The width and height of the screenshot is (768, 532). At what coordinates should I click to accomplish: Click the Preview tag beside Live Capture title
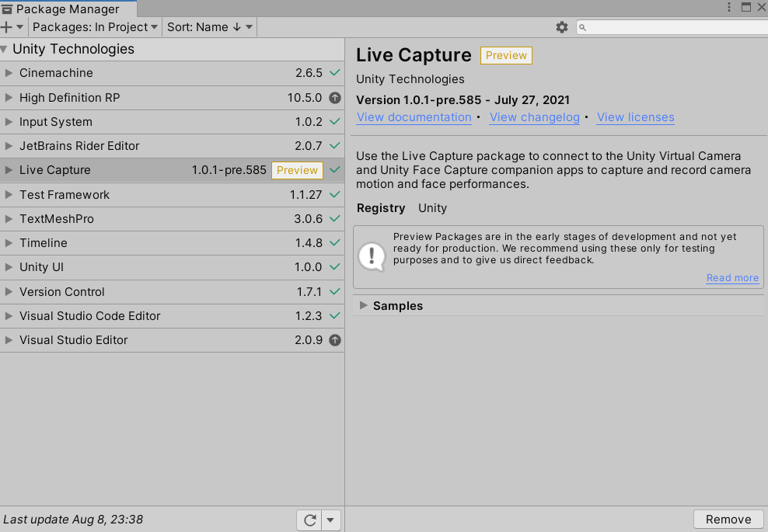(x=506, y=55)
